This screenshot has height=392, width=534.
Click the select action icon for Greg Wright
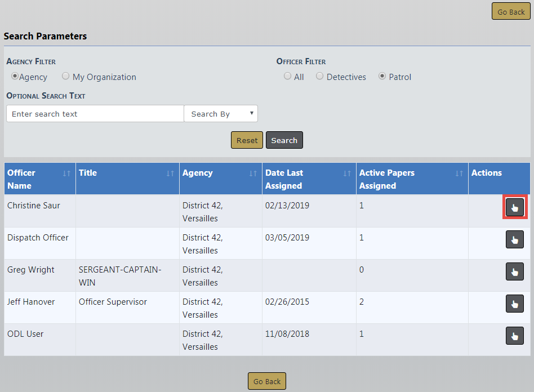(x=514, y=271)
